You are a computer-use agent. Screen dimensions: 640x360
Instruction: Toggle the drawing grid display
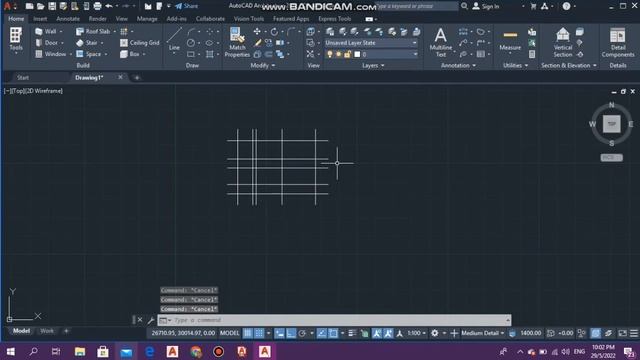coord(247,333)
